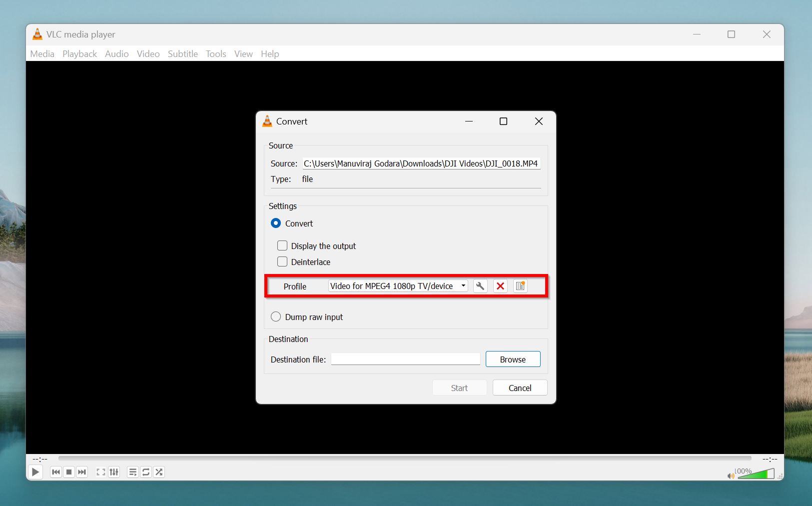Create a new profile icon
The width and height of the screenshot is (812, 506).
(520, 286)
